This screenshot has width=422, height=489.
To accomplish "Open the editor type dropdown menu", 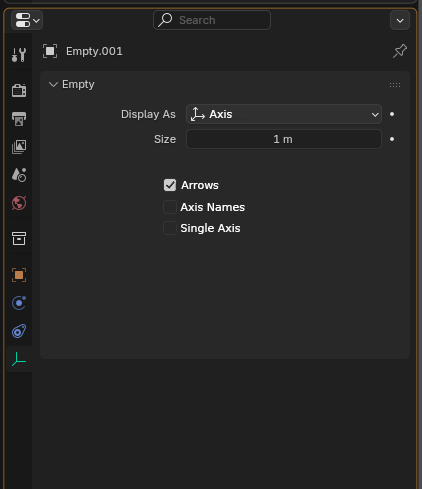I will pyautogui.click(x=27, y=20).
